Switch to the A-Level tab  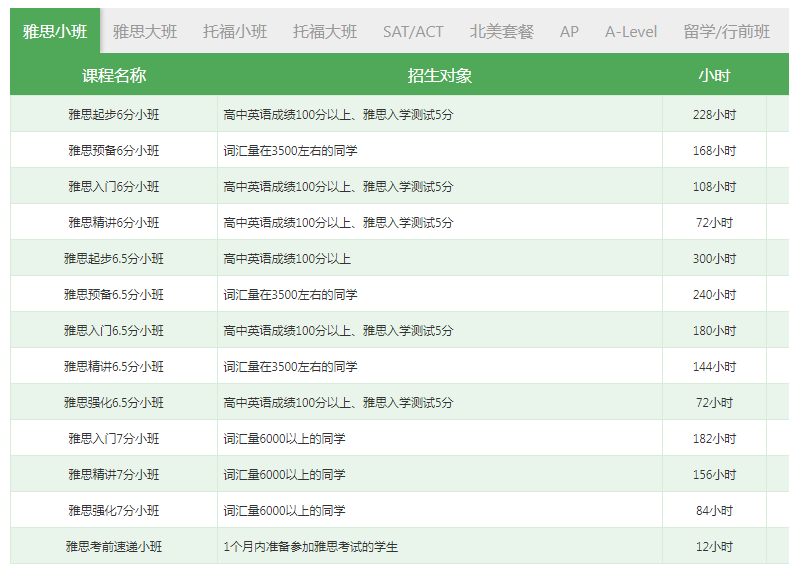pyautogui.click(x=631, y=31)
